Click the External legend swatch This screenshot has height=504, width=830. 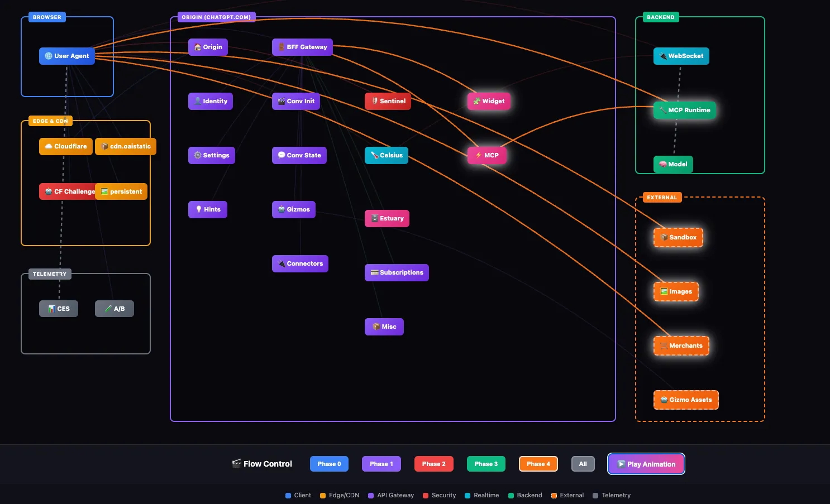click(x=554, y=495)
